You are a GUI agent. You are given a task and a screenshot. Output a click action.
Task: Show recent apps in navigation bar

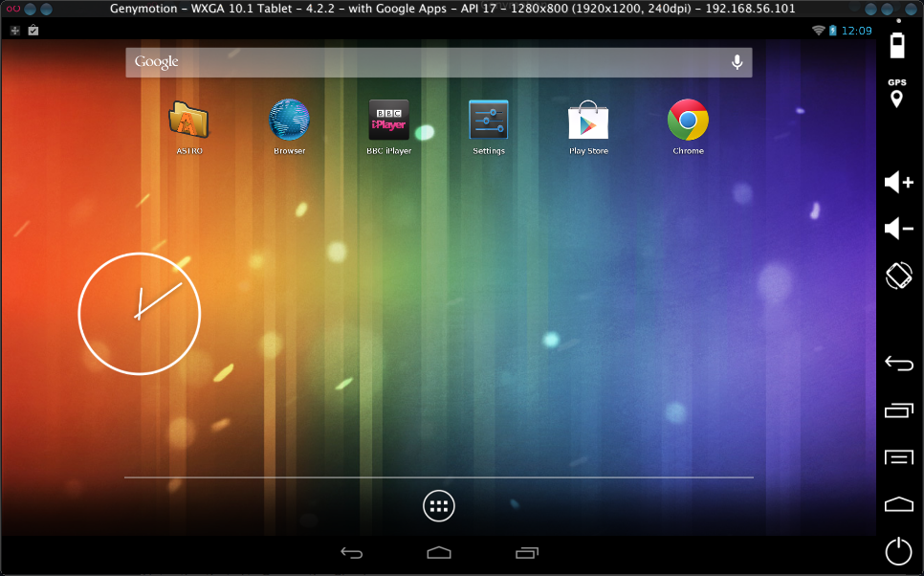527,552
